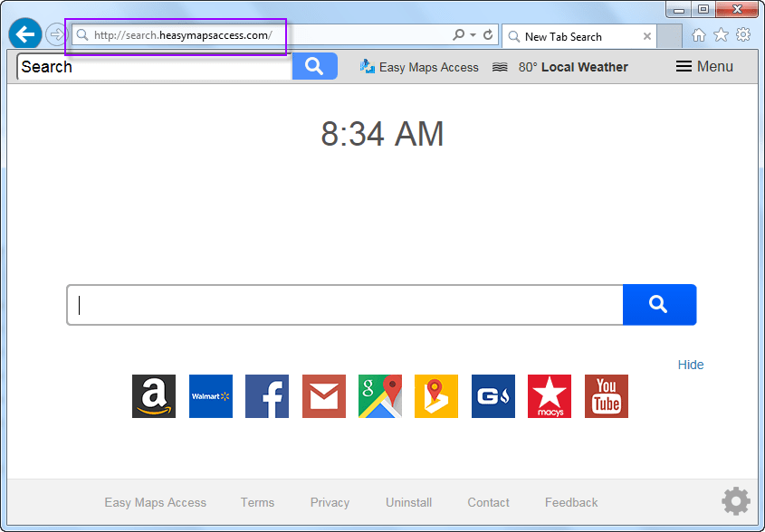Open the Uninstall footer link
Viewport: 765px width, 532px height.
(x=408, y=502)
